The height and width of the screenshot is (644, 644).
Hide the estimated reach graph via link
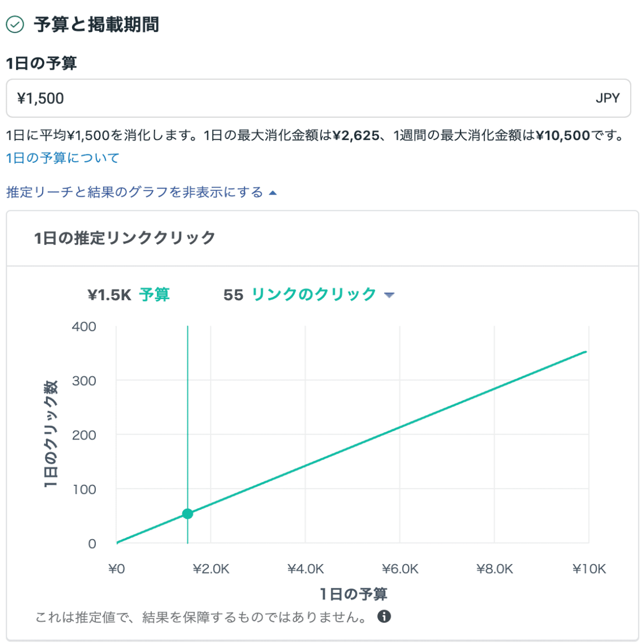135,192
